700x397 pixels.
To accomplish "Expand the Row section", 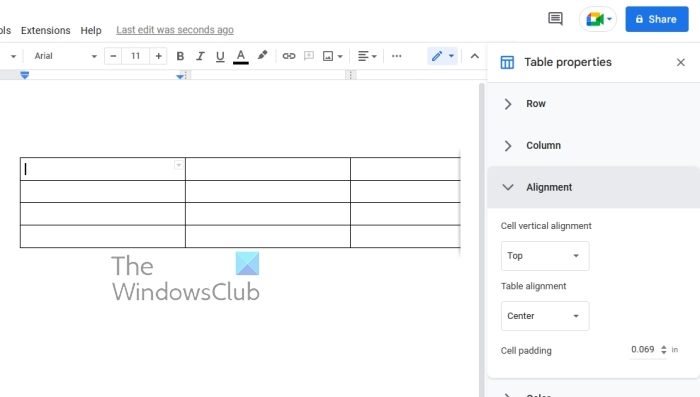I will (593, 104).
